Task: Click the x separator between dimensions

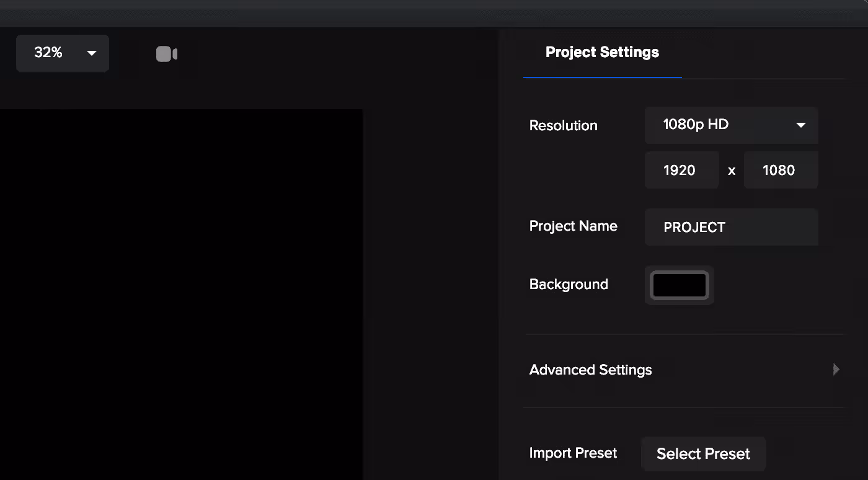Action: pos(732,171)
